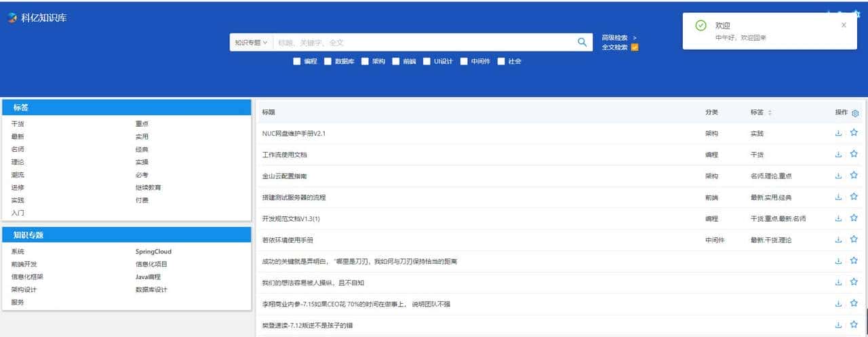
Task: Download 若依环境使用手册
Action: pos(839,240)
